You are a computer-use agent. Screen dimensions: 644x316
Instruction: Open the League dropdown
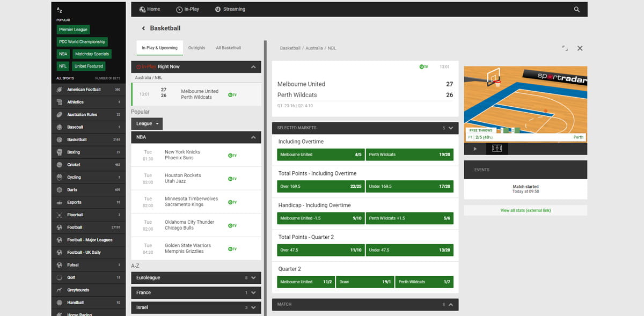147,123
